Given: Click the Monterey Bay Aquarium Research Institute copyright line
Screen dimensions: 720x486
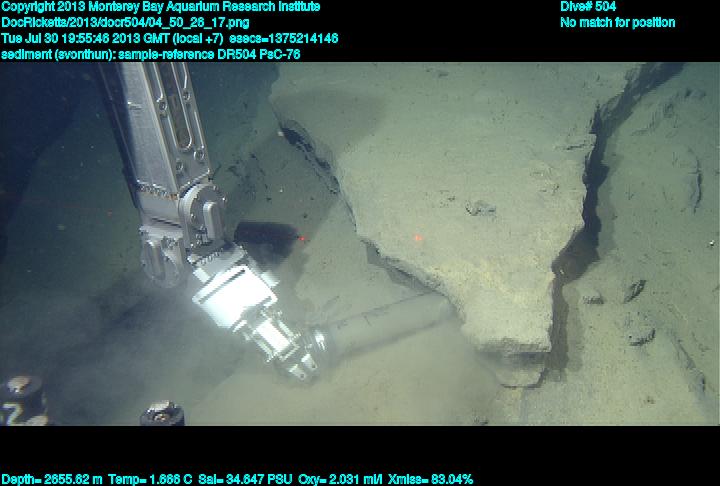Looking at the screenshot, I should pyautogui.click(x=161, y=7).
